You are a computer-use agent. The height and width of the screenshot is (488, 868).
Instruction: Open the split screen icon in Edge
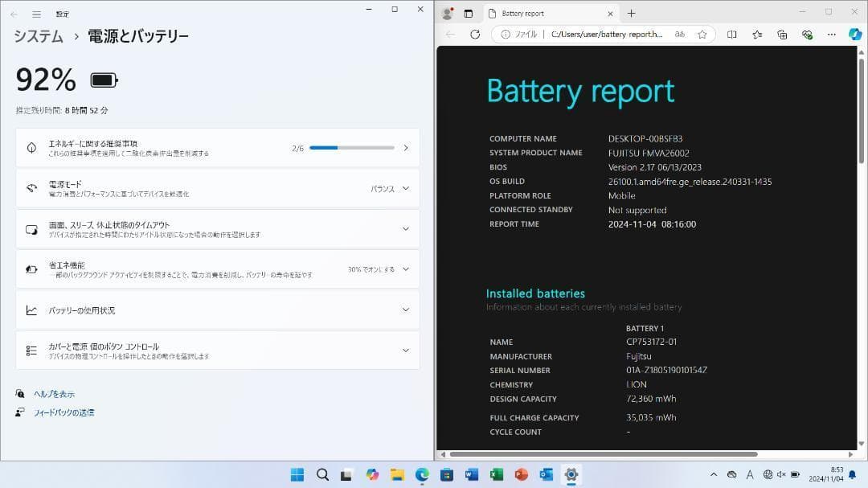[x=732, y=35]
